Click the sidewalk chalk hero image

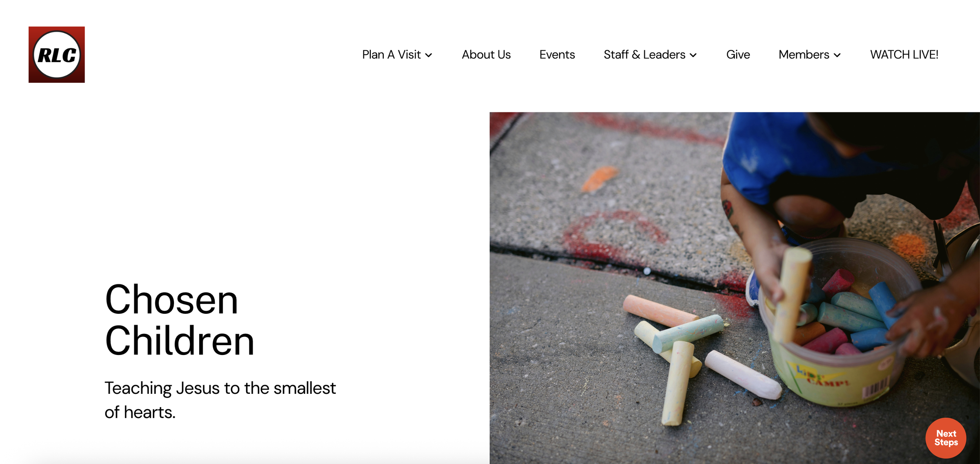coord(735,288)
